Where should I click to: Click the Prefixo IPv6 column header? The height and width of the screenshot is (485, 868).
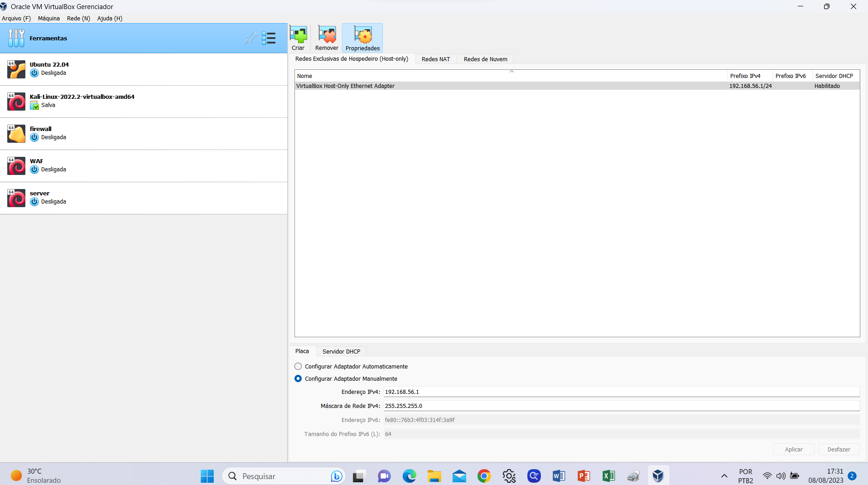[x=793, y=76]
